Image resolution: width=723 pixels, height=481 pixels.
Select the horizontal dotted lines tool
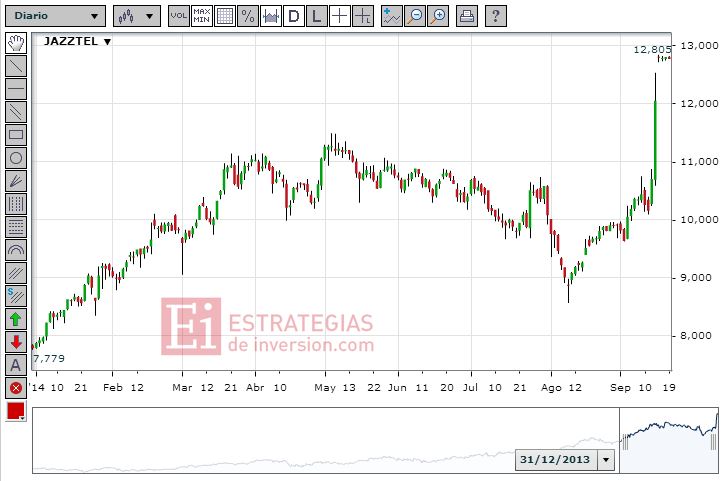pyautogui.click(x=16, y=227)
